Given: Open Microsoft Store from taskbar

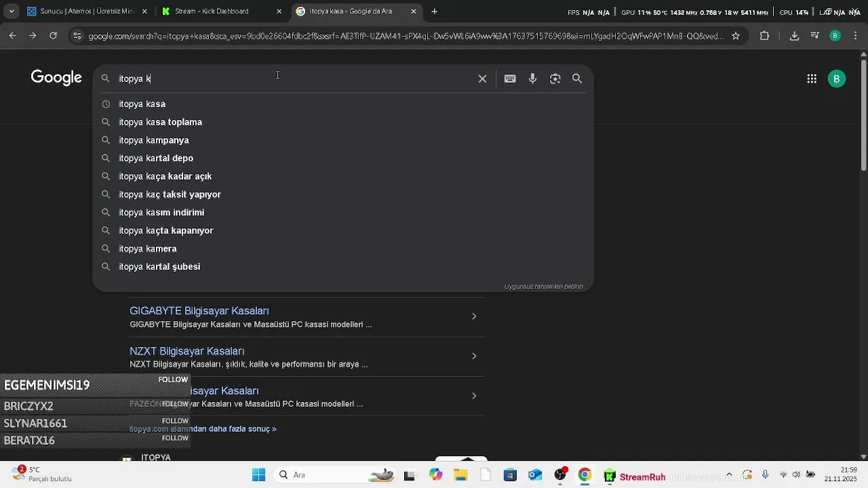Looking at the screenshot, I should point(510,475).
